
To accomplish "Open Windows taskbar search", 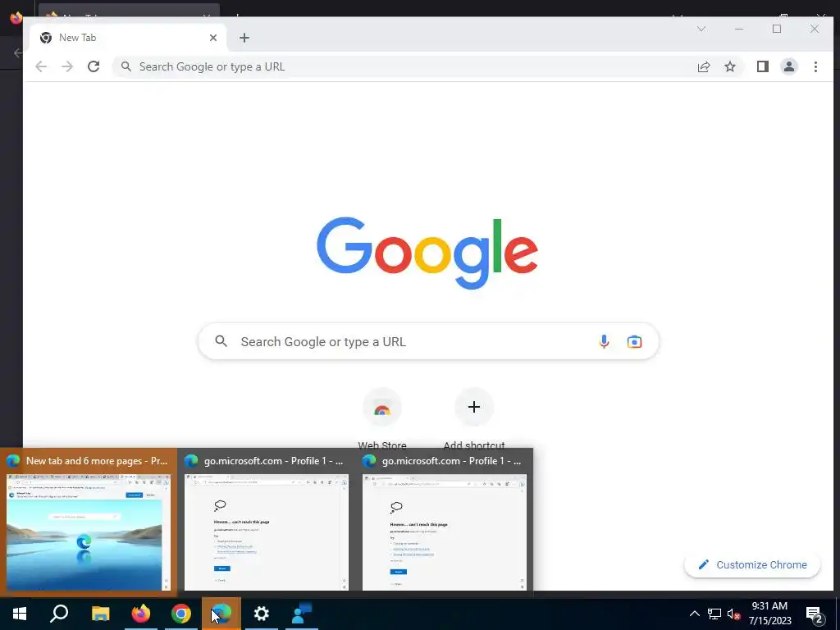I will [59, 614].
